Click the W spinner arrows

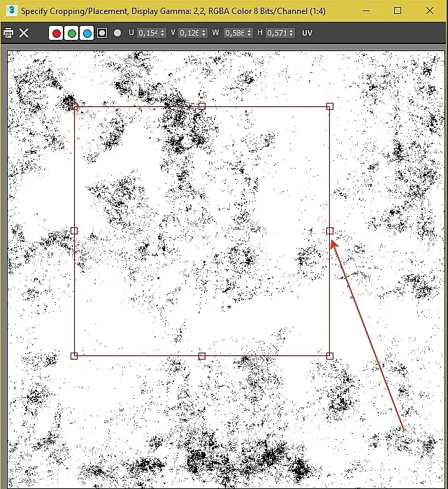[x=250, y=33]
